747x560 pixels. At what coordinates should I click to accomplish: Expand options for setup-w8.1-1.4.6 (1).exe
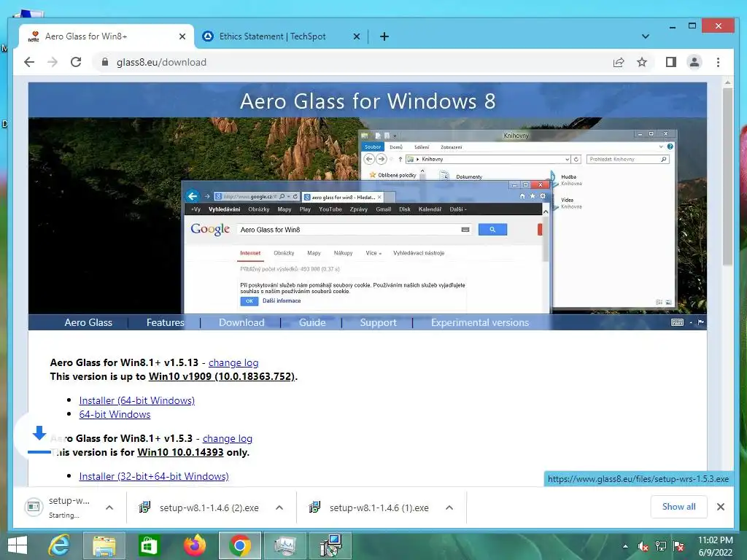(449, 507)
